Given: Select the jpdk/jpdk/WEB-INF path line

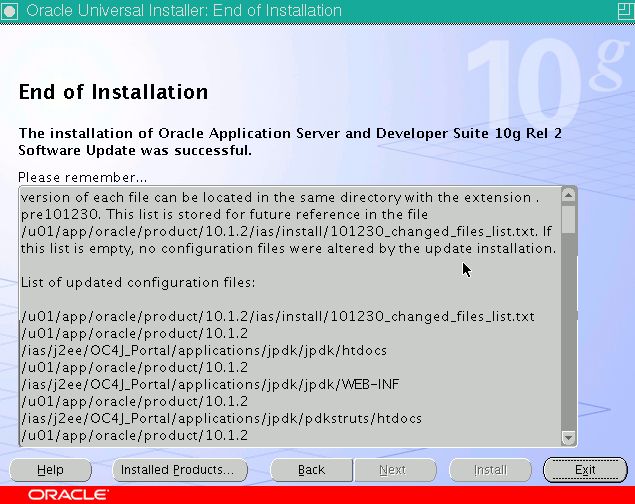Looking at the screenshot, I should click(210, 384).
